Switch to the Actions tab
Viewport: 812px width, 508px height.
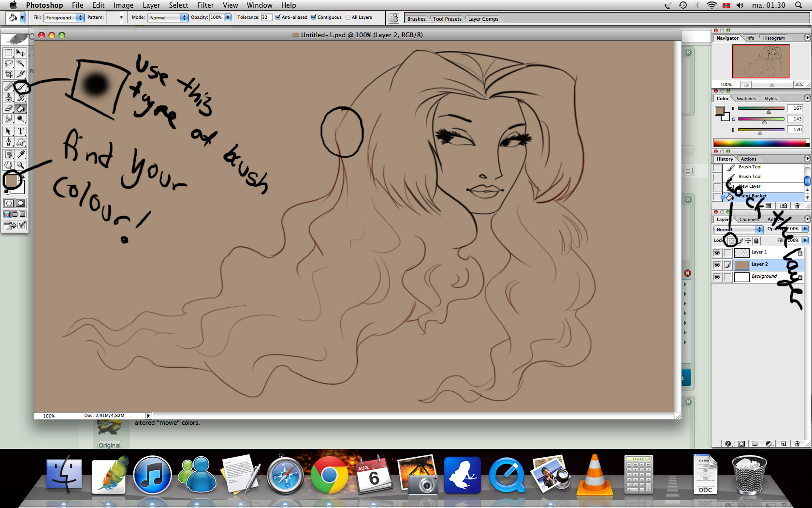point(748,159)
